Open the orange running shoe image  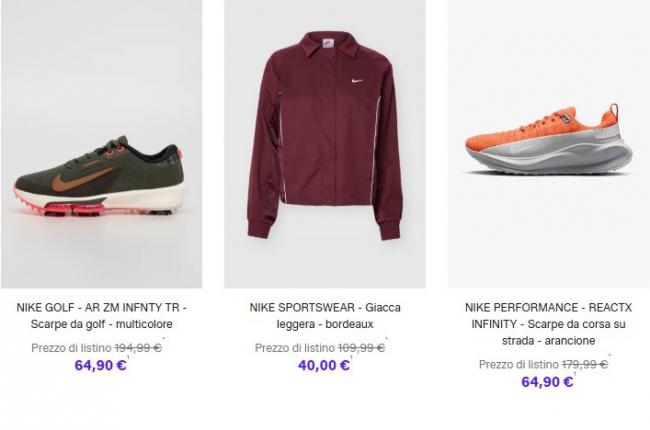548,144
